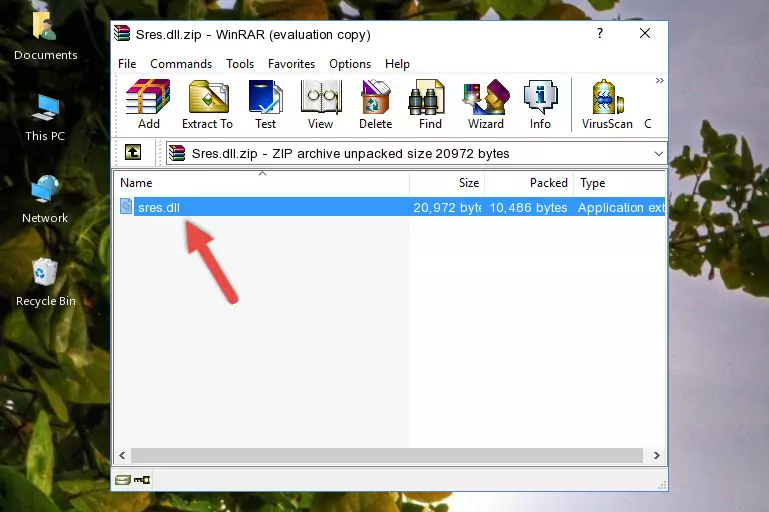Open the View file tool
The height and width of the screenshot is (512, 769).
click(321, 104)
